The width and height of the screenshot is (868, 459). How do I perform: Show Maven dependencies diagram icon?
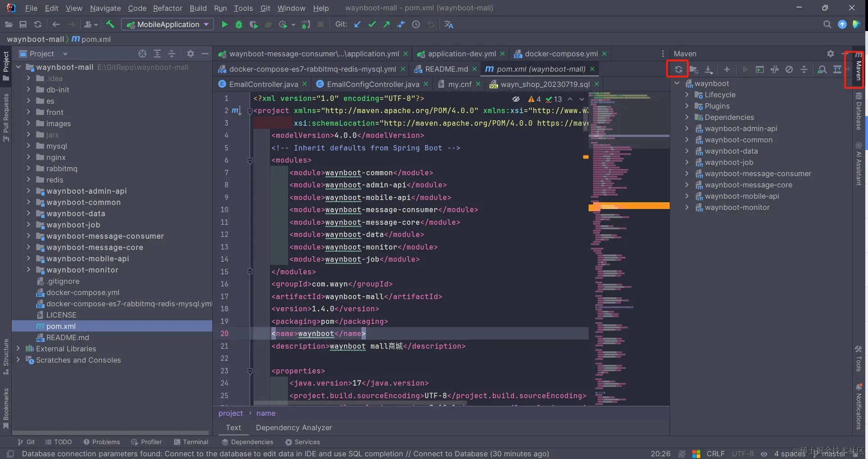coord(837,69)
